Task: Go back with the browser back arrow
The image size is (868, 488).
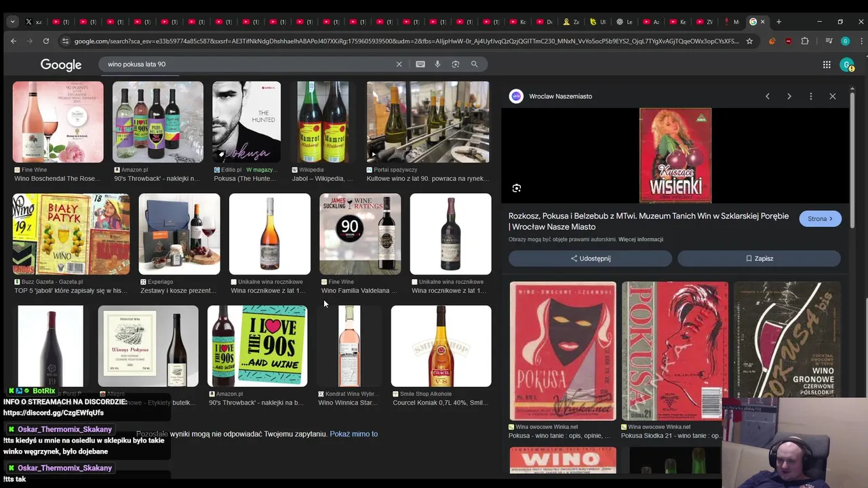Action: pos(14,41)
